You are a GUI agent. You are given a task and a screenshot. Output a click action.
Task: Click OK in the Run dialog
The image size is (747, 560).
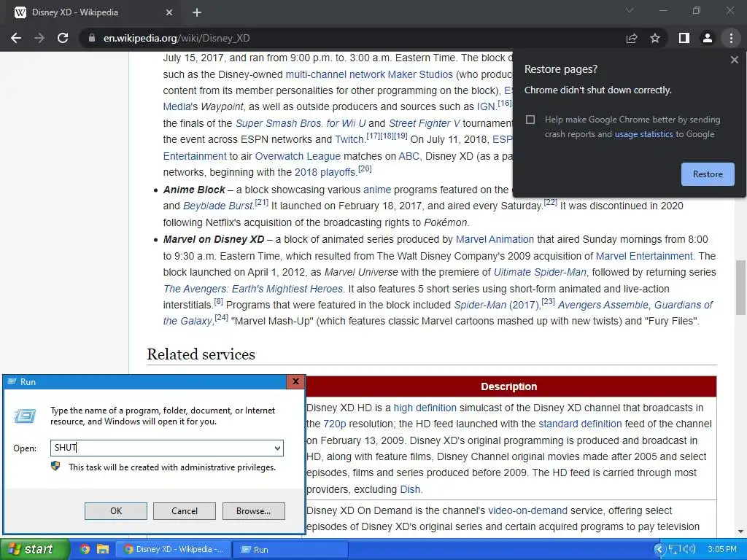pos(116,511)
